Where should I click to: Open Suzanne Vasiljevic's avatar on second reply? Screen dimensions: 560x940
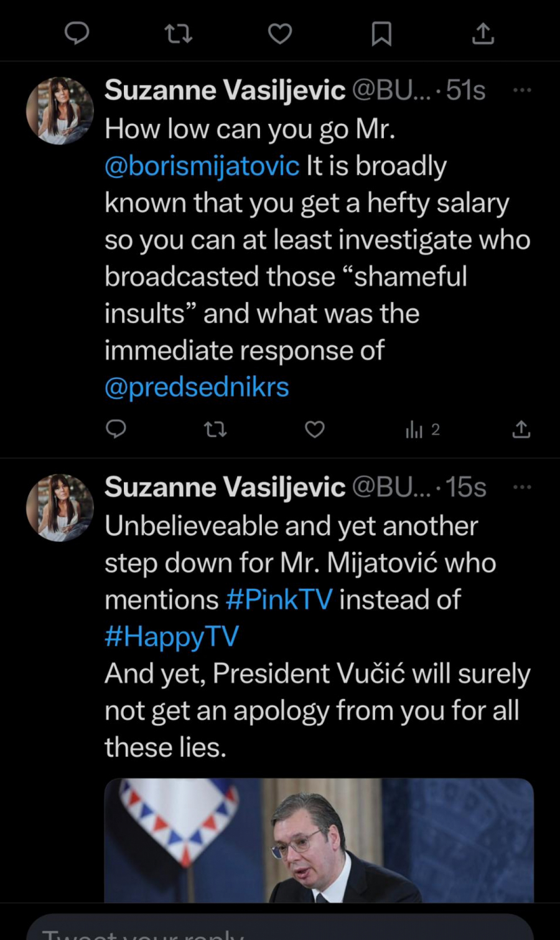coord(60,507)
